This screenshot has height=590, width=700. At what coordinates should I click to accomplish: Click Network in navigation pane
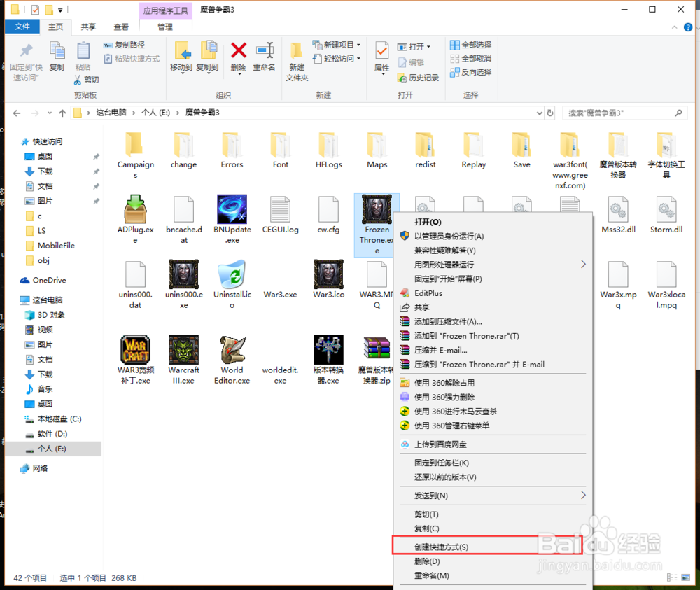click(34, 468)
